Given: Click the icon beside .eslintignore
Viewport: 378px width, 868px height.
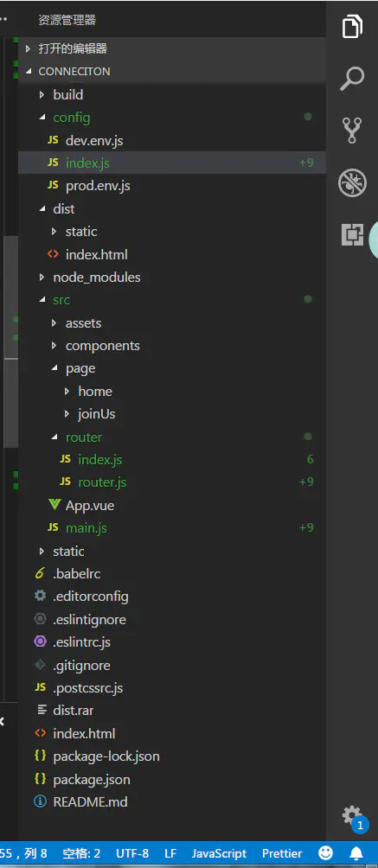Looking at the screenshot, I should tap(40, 619).
